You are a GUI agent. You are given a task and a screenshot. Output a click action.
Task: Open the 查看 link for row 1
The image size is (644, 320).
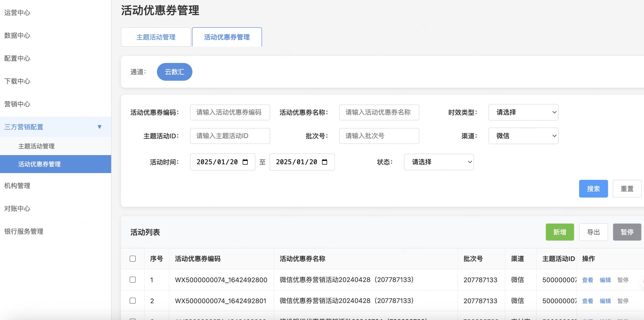pos(587,279)
